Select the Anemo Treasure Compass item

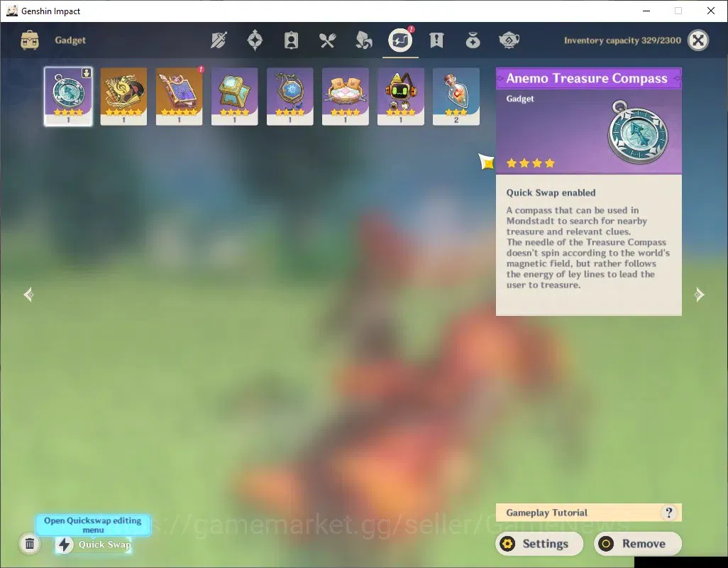pos(68,97)
